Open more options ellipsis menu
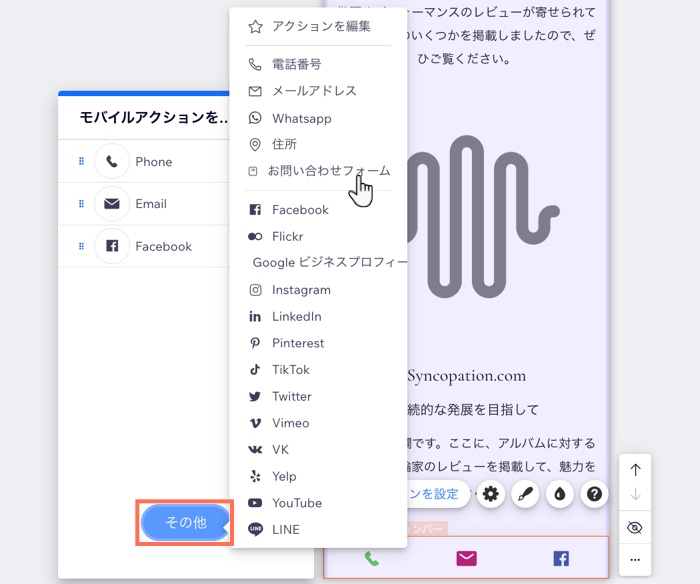Screen dimensions: 700x584 click(x=635, y=559)
